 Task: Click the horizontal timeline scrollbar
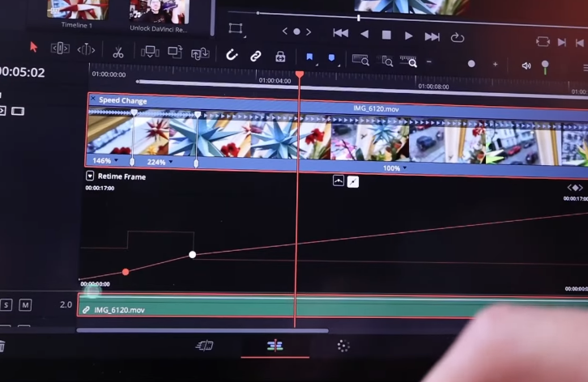(202, 331)
